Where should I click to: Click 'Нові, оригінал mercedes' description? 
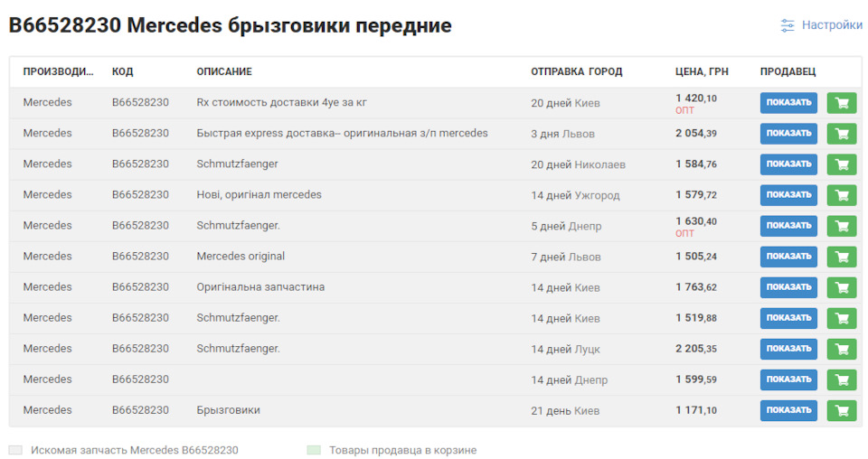(259, 194)
